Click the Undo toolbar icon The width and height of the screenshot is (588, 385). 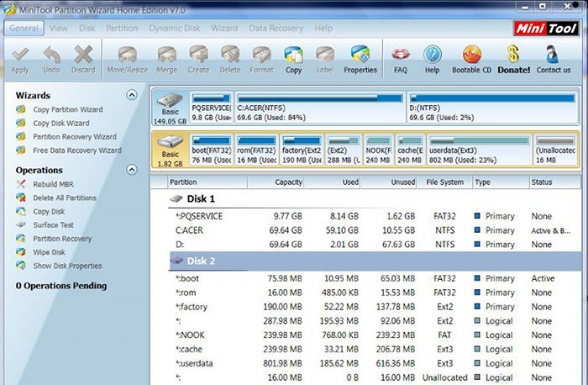[52, 55]
